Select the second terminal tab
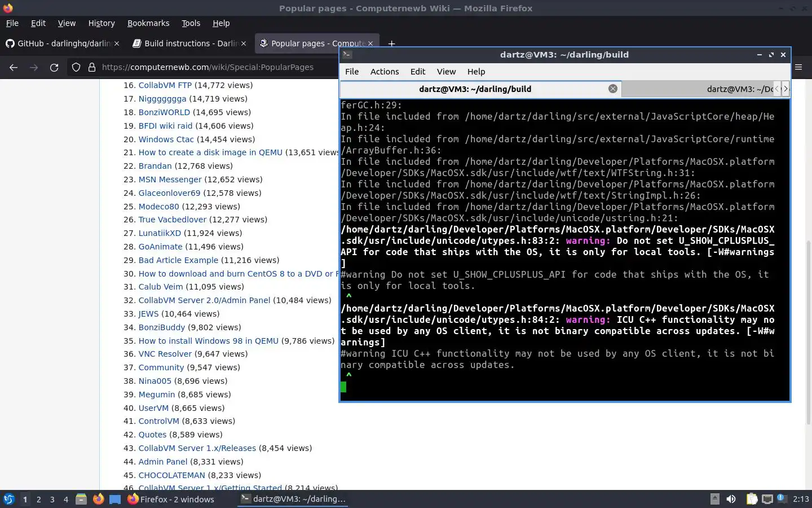 pyautogui.click(x=697, y=89)
